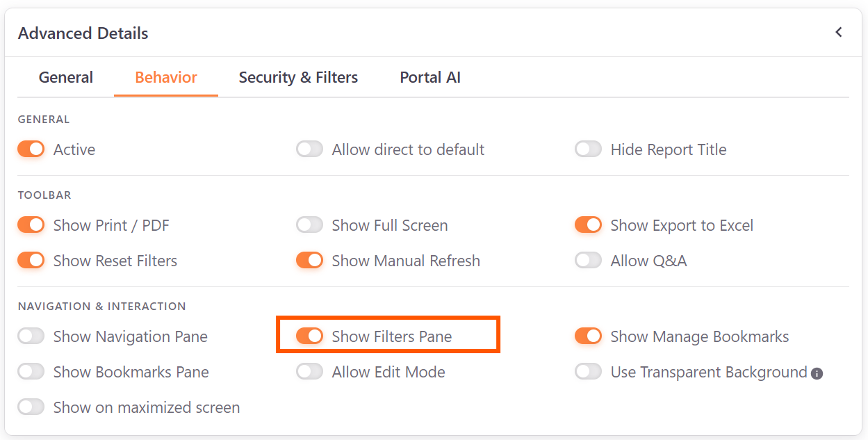Disable the Active toggle
This screenshot has width=868, height=440.
[x=31, y=149]
